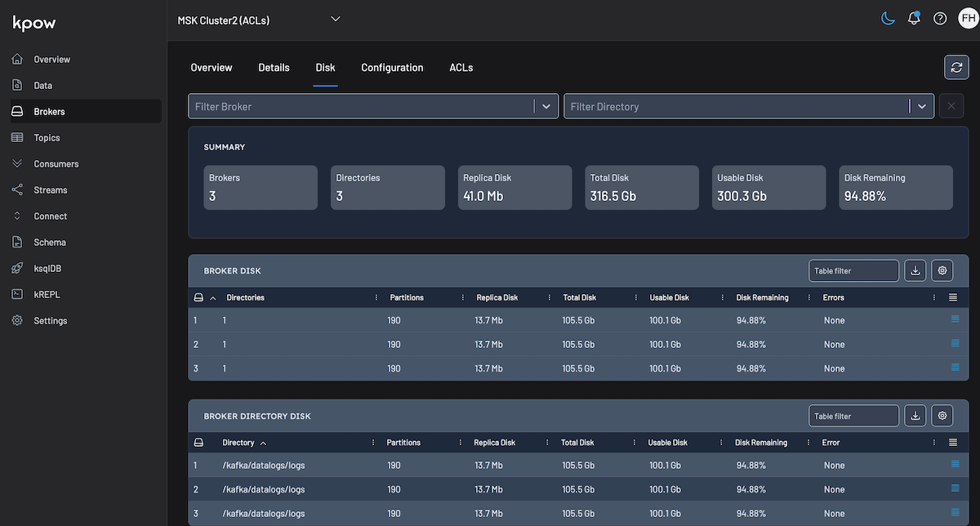Refresh the cluster data with the refresh icon
Viewport: 980px width, 526px height.
(x=956, y=67)
